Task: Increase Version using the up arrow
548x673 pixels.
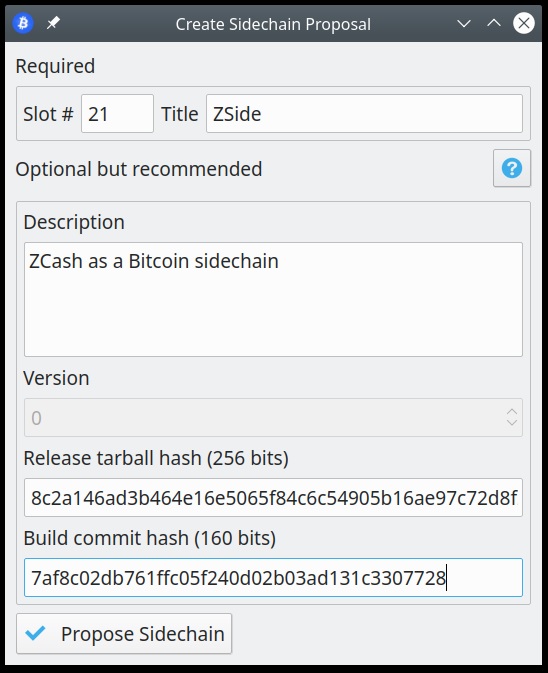Action: (x=512, y=412)
